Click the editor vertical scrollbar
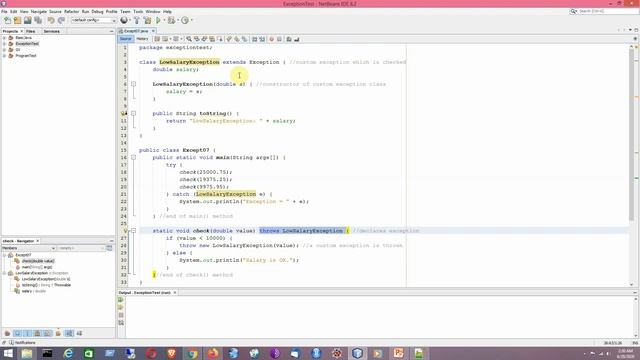The image size is (640, 360). point(631,135)
